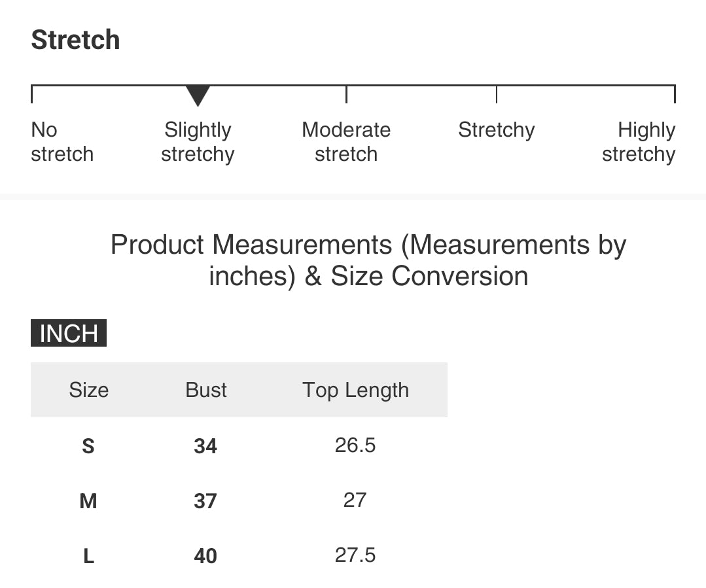
Task: Select the "Slightly stretchy" scale label
Action: coord(198,142)
